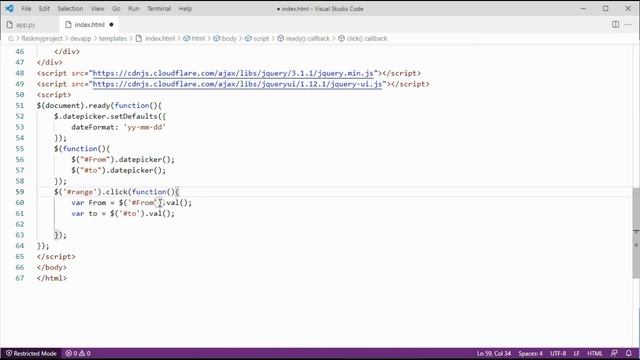Click the $.datepicker.setDefaults code

pos(110,116)
